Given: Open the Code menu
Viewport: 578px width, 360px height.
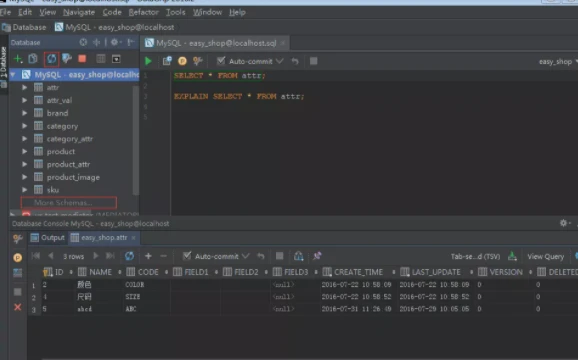Looking at the screenshot, I should point(112,13).
